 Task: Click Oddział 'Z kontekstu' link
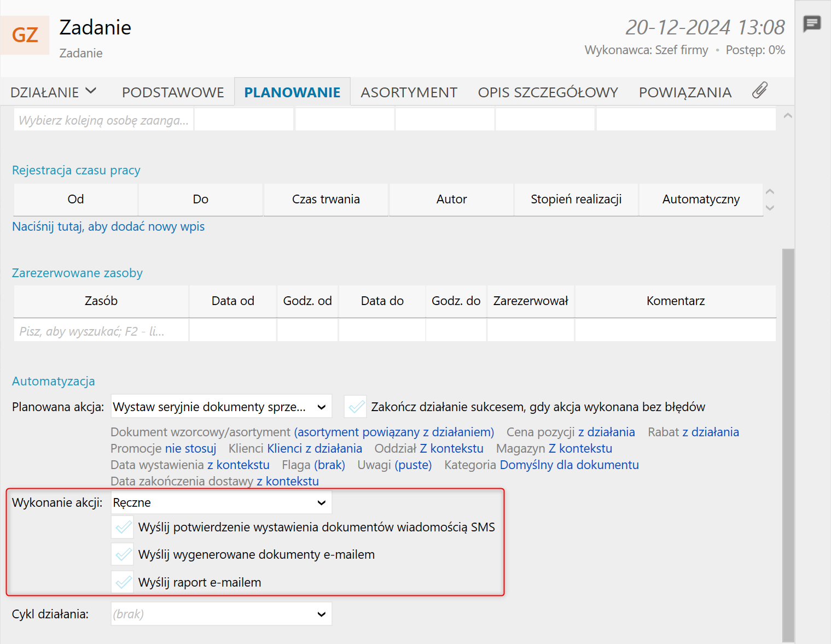(x=451, y=448)
